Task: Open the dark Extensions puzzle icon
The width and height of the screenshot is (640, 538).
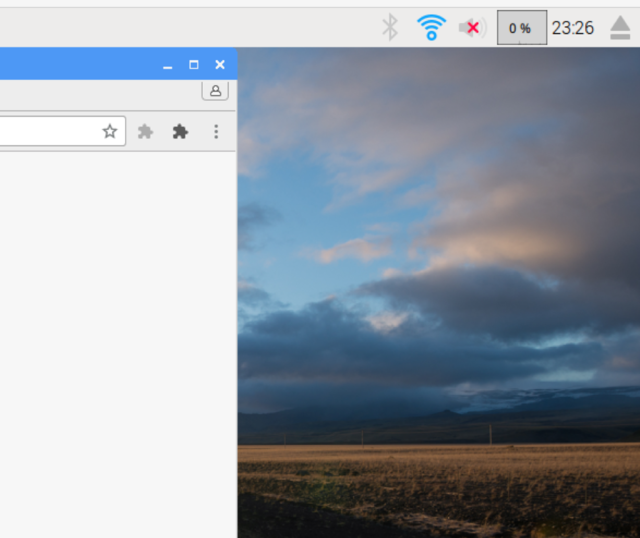Action: tap(180, 132)
